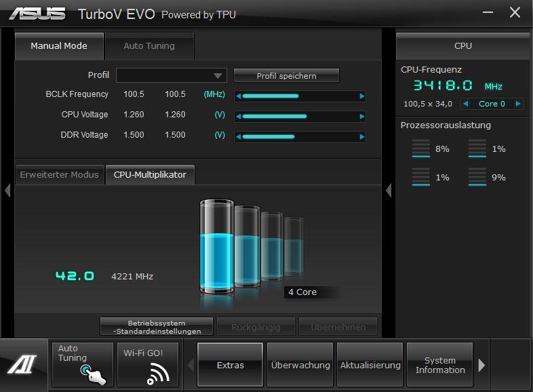Image resolution: width=533 pixels, height=392 pixels.
Task: Click the Übernehmen button
Action: (338, 327)
